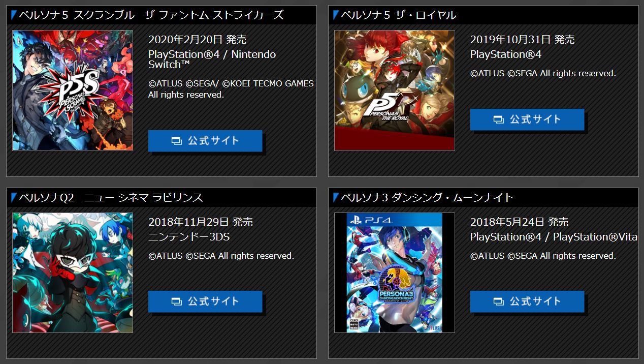Click the Persona Q2 cover art
Image resolution: width=644 pixels, height=364 pixels.
tap(73, 272)
